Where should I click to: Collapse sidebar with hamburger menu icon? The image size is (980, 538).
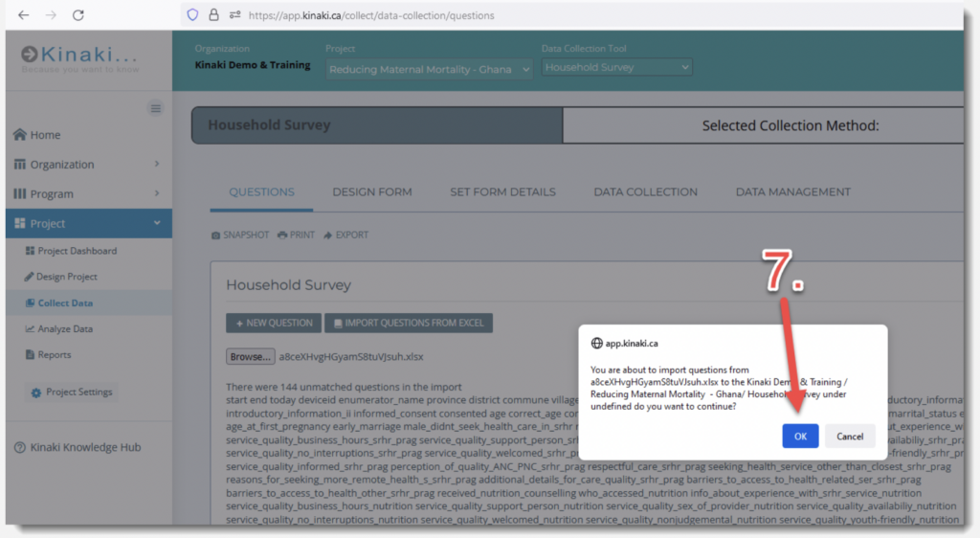coord(156,108)
